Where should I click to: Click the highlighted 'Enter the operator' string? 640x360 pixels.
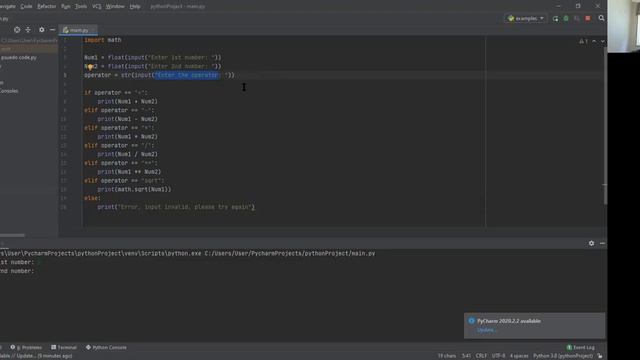pyautogui.click(x=187, y=75)
